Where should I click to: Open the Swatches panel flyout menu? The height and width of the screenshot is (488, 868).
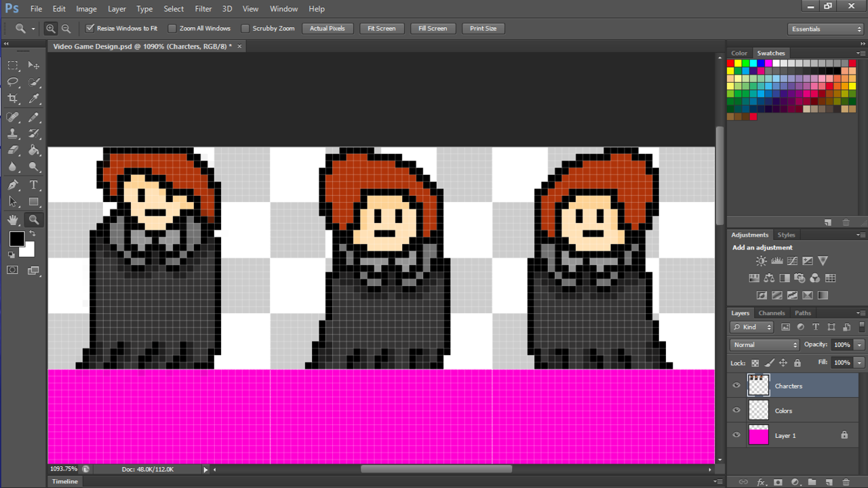pyautogui.click(x=860, y=53)
